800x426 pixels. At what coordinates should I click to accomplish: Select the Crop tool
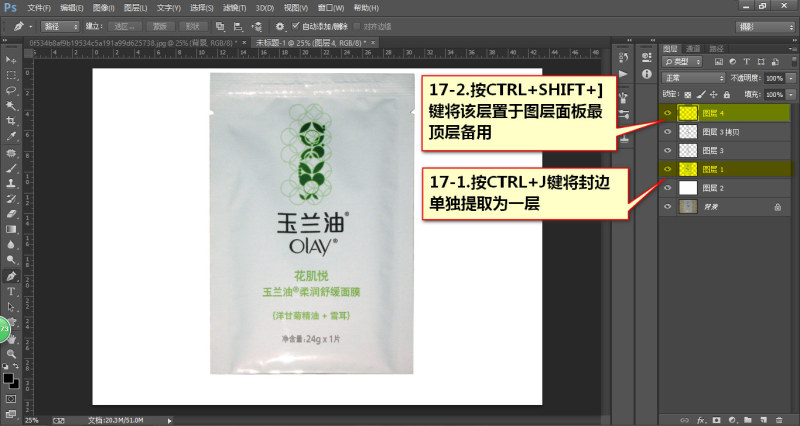pyautogui.click(x=11, y=121)
